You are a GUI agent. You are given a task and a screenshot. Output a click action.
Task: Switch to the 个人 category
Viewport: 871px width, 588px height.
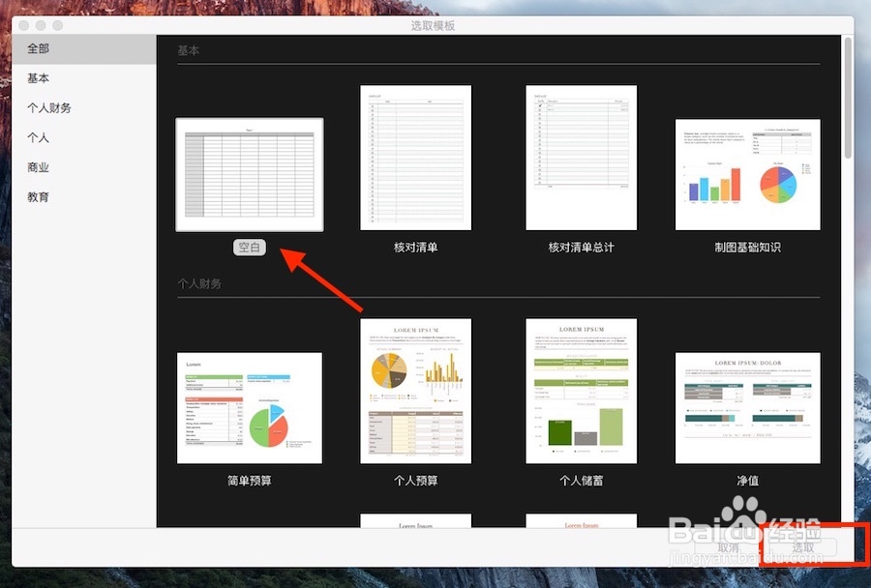click(84, 137)
